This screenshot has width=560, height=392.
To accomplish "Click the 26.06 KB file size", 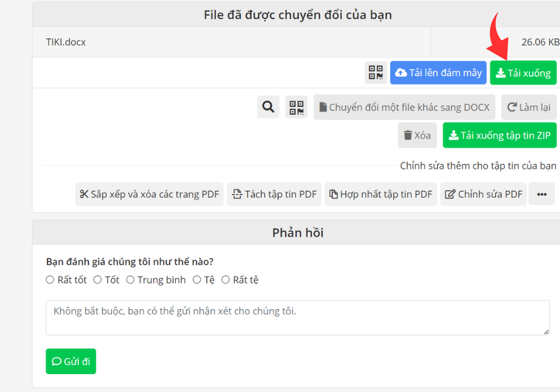I will [x=540, y=42].
